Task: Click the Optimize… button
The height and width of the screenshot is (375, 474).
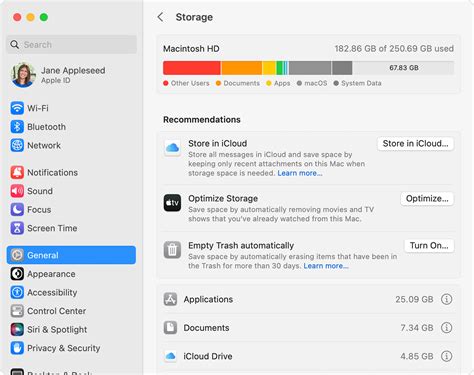Action: [x=427, y=199]
